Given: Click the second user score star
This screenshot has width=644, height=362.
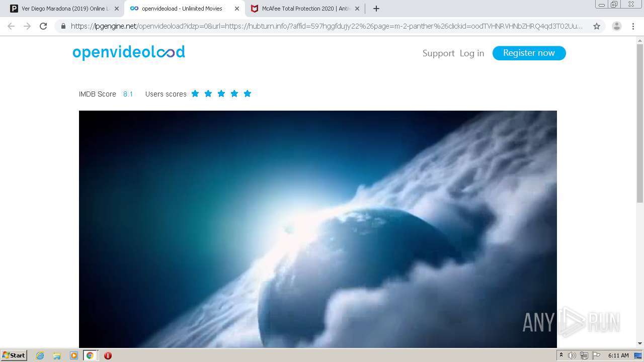Looking at the screenshot, I should pyautogui.click(x=208, y=94).
